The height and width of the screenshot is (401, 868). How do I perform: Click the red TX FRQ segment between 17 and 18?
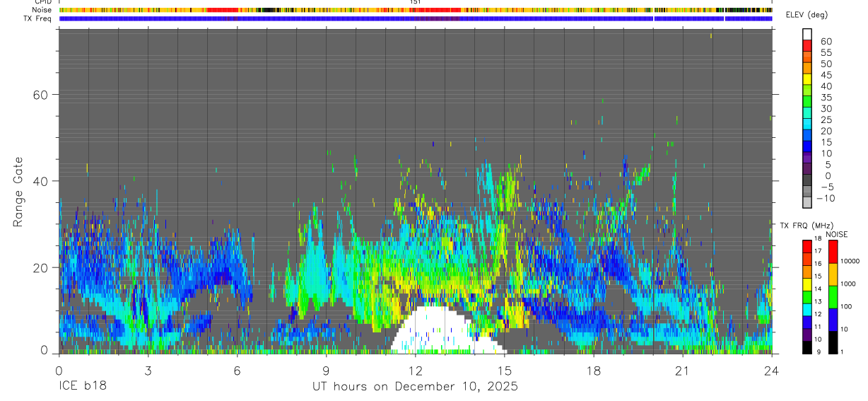[x=807, y=245]
